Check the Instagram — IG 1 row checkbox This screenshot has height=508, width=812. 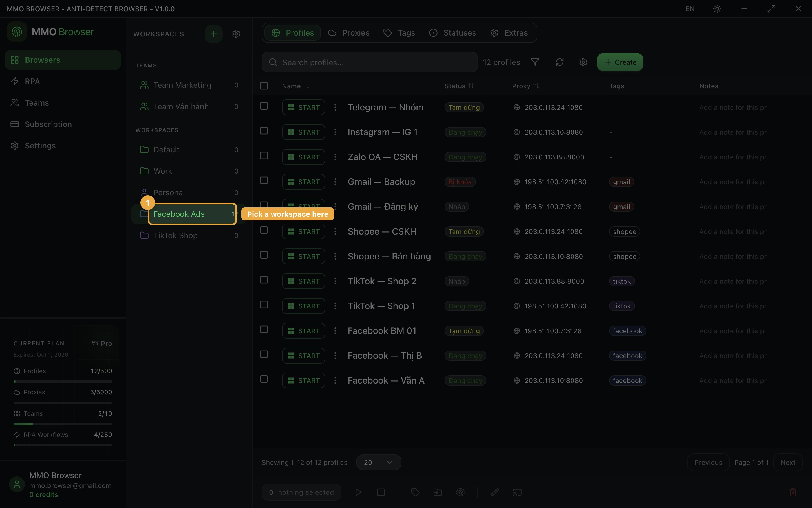(264, 131)
